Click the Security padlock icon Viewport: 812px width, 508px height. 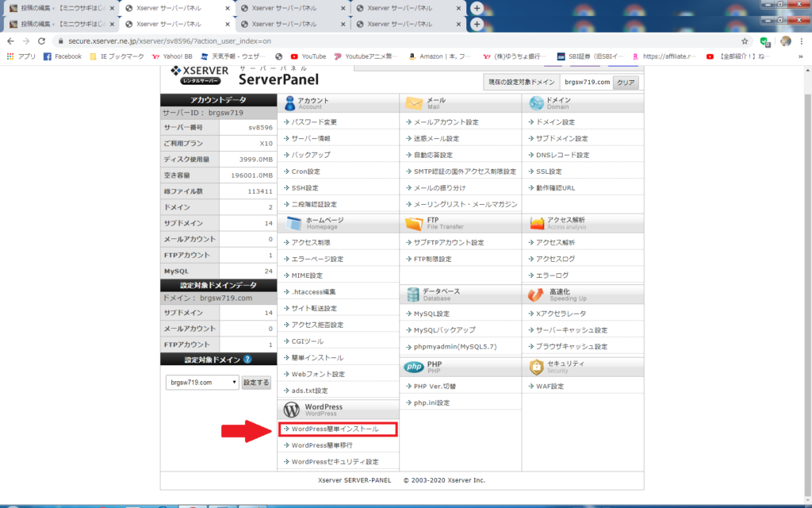tap(536, 367)
